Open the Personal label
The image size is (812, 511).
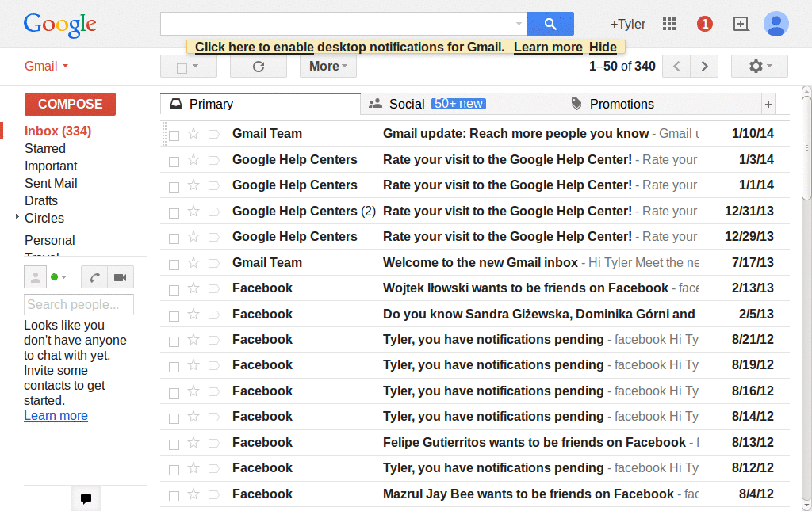pyautogui.click(x=50, y=241)
